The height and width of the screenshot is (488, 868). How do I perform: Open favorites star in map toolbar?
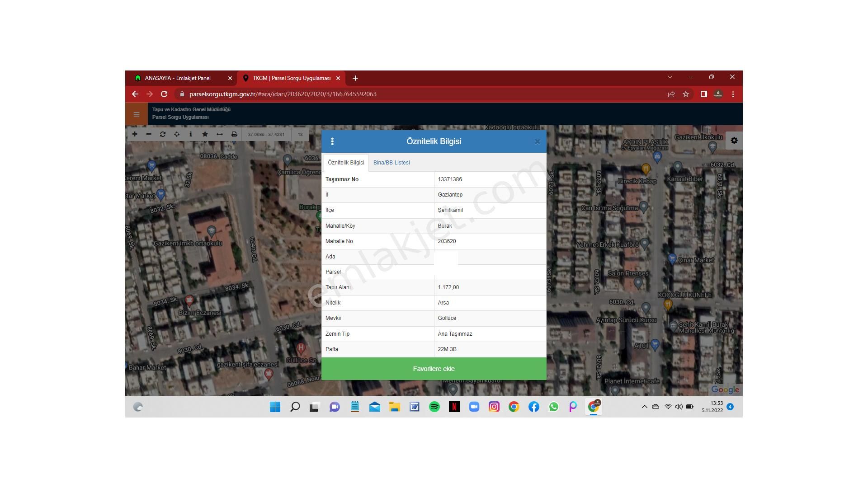pyautogui.click(x=205, y=134)
